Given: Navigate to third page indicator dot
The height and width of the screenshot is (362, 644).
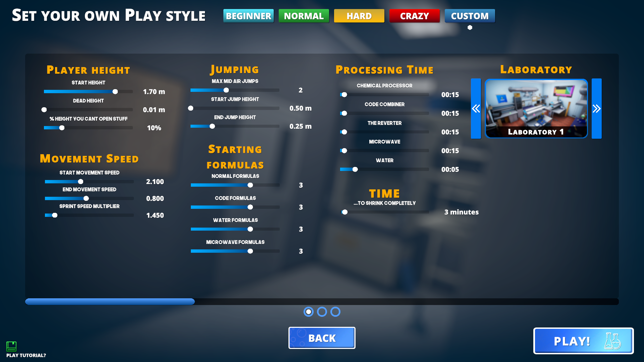Looking at the screenshot, I should click(335, 312).
